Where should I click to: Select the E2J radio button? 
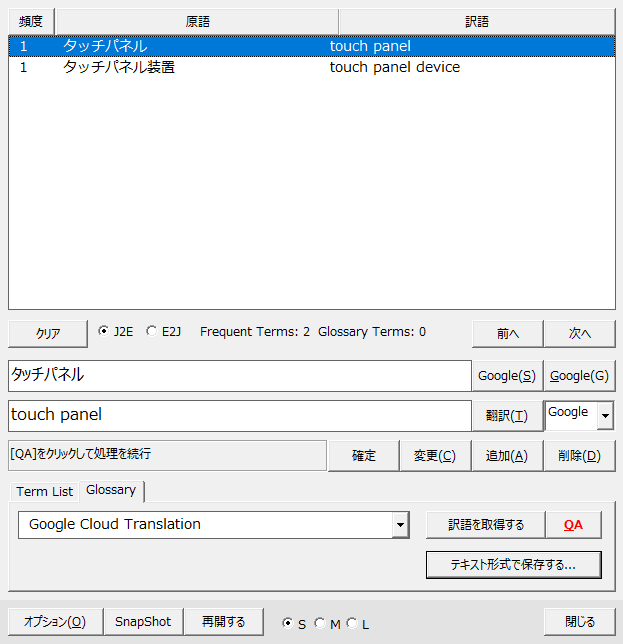tap(152, 332)
